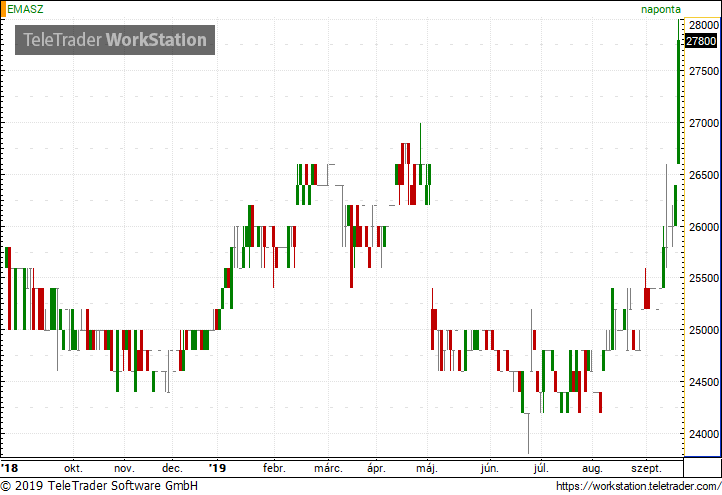Image resolution: width=722 pixels, height=495 pixels.
Task: Click the 'dec.' month label
Action: pyautogui.click(x=172, y=469)
